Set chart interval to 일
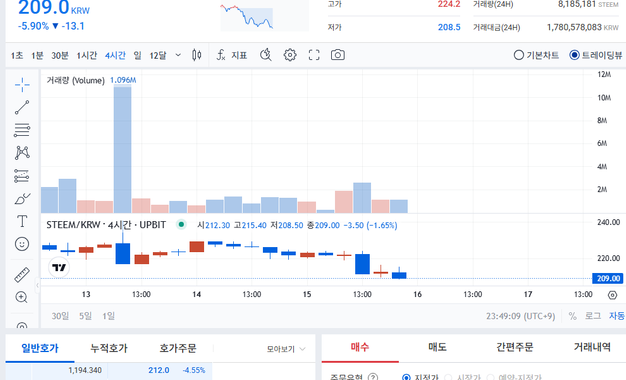The height and width of the screenshot is (380, 626). [137, 55]
